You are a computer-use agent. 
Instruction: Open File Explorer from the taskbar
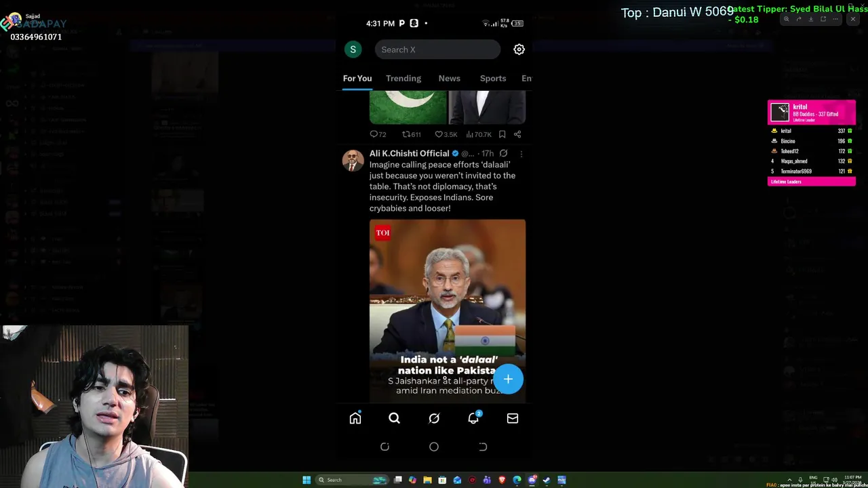pos(427,480)
